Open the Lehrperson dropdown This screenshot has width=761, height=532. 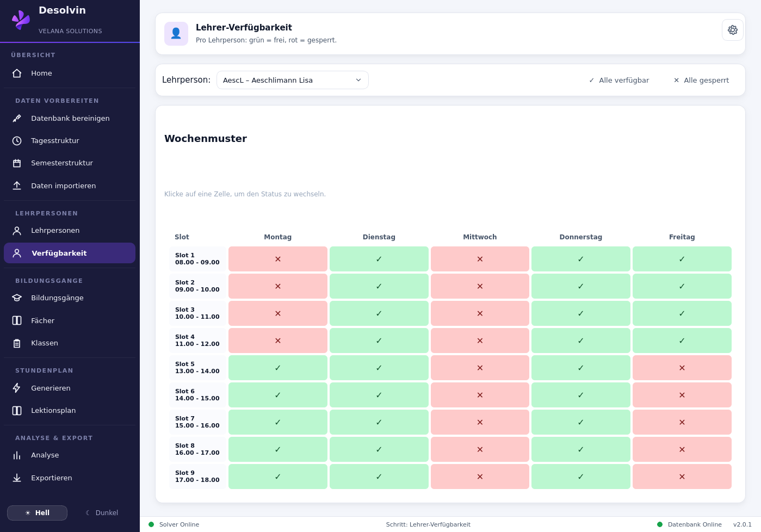(293, 80)
